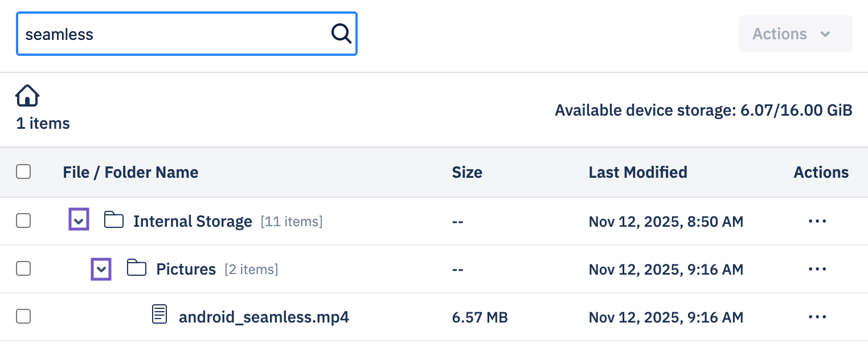868x351 pixels.
Task: Click the available device storage text
Action: click(x=703, y=110)
